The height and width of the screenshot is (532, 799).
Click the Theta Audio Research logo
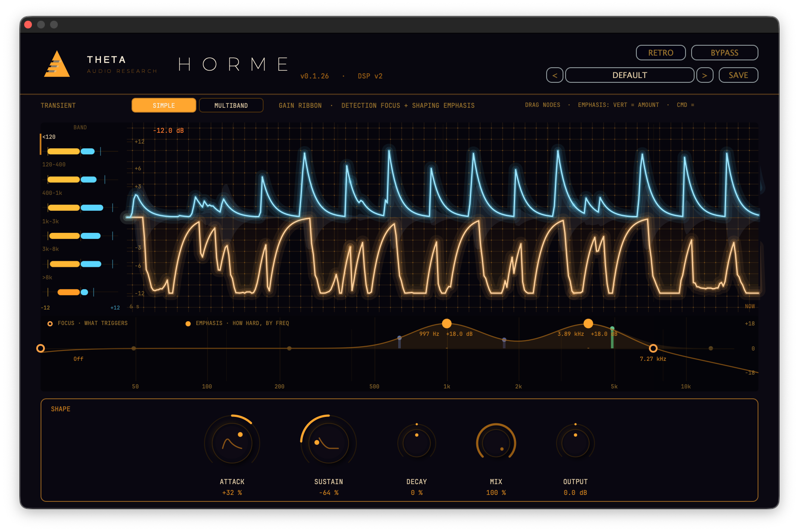(57, 64)
